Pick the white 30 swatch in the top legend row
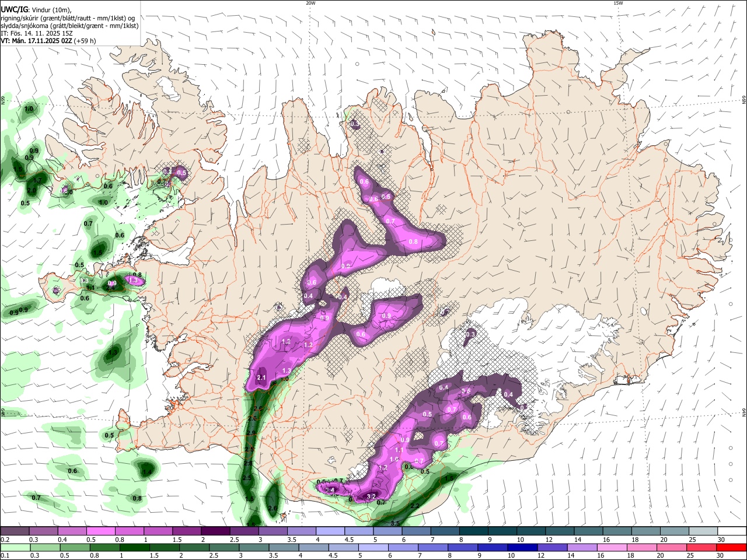The height and width of the screenshot is (560, 747). pyautogui.click(x=732, y=531)
